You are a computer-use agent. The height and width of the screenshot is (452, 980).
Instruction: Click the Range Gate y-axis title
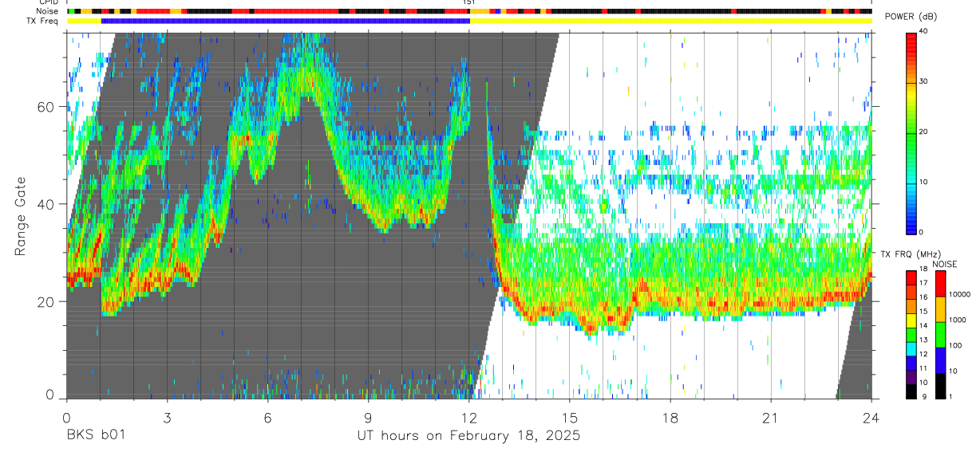click(x=21, y=217)
